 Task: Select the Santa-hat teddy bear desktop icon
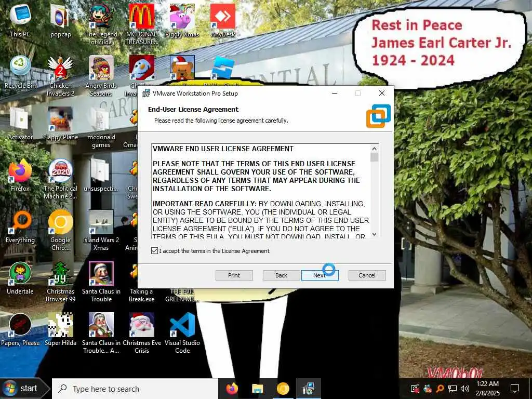coord(182,67)
